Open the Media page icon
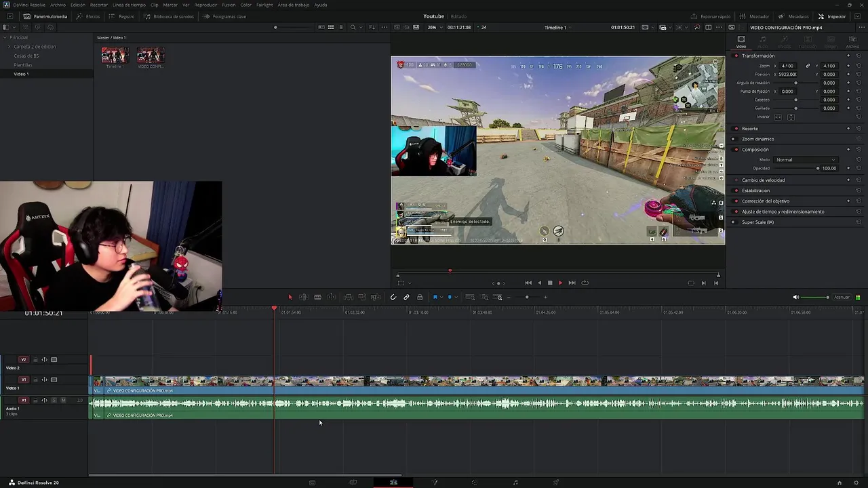The width and height of the screenshot is (868, 488). pyautogui.click(x=312, y=483)
